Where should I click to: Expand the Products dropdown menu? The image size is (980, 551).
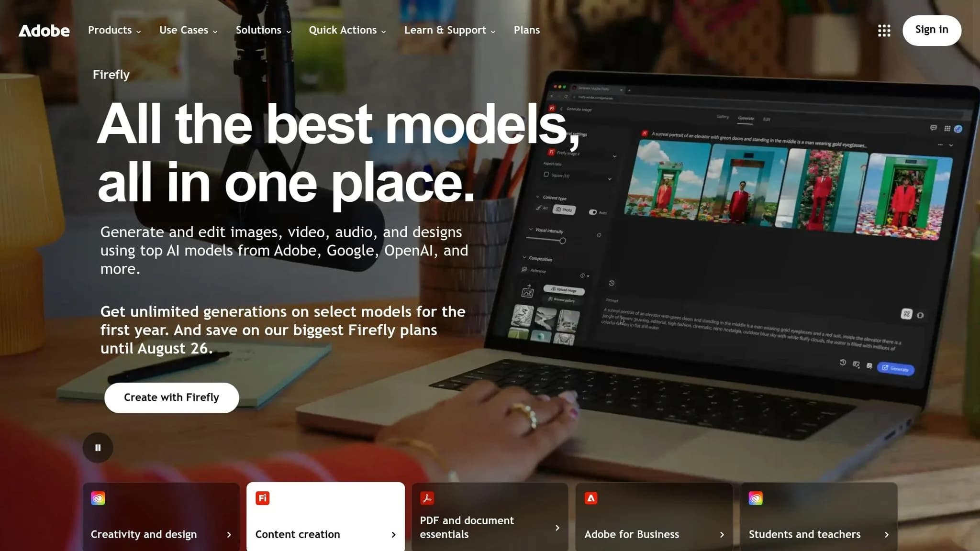pyautogui.click(x=114, y=30)
